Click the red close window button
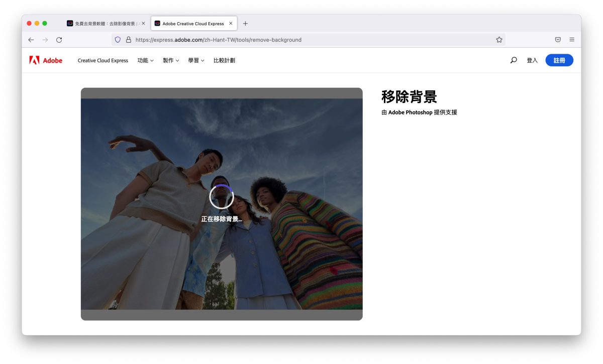 coord(29,24)
